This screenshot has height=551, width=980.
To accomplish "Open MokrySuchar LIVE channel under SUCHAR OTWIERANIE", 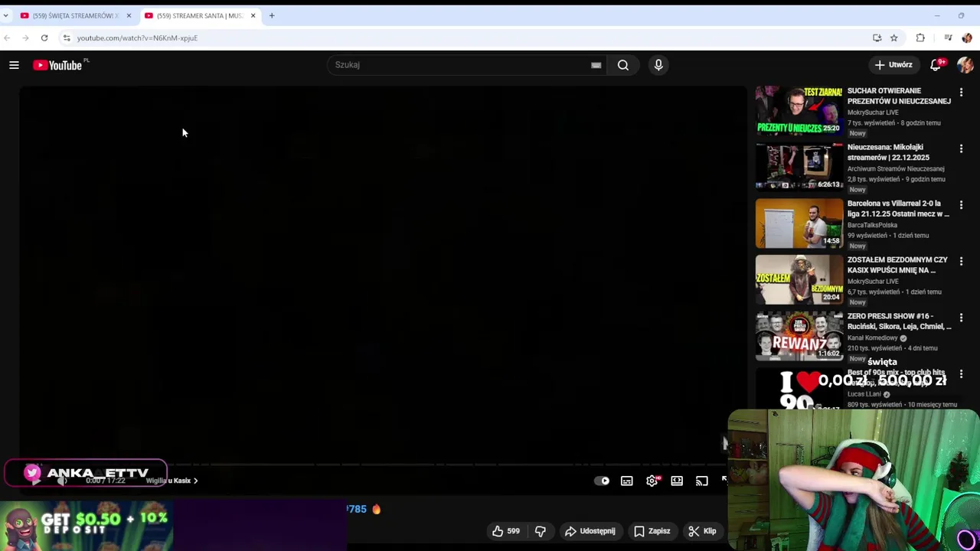I will tap(873, 112).
